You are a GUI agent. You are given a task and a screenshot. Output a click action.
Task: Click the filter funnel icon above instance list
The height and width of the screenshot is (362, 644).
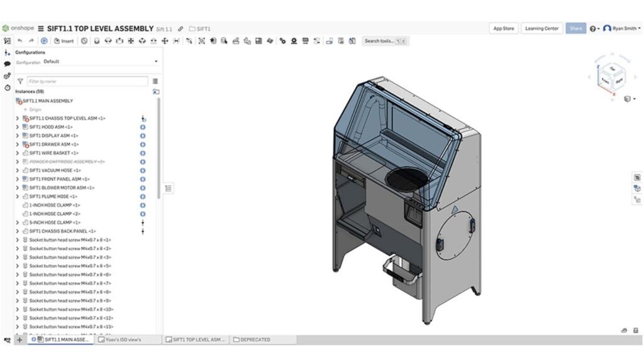[21, 81]
